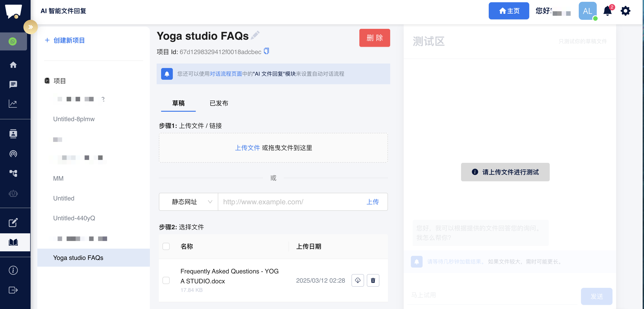This screenshot has width=644, height=309.
Task: Open the analytics chart sidebar icon
Action: [13, 104]
